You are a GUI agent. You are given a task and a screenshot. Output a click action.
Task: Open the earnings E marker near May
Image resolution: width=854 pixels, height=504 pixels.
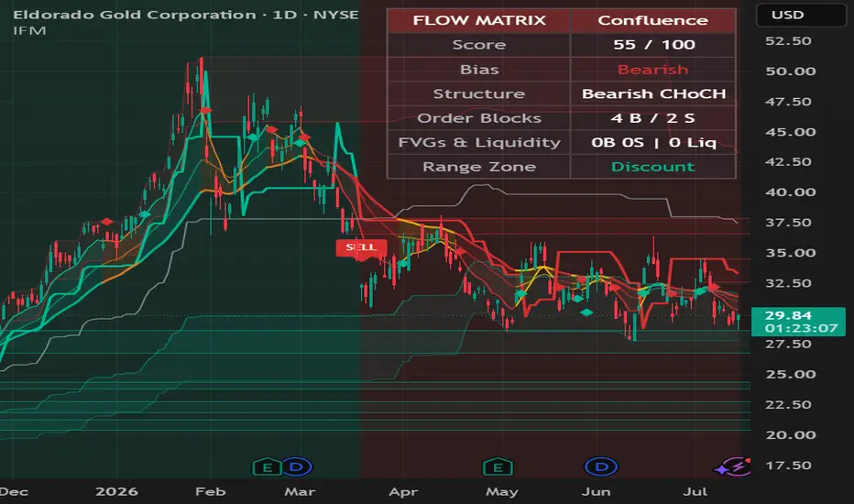(x=498, y=467)
